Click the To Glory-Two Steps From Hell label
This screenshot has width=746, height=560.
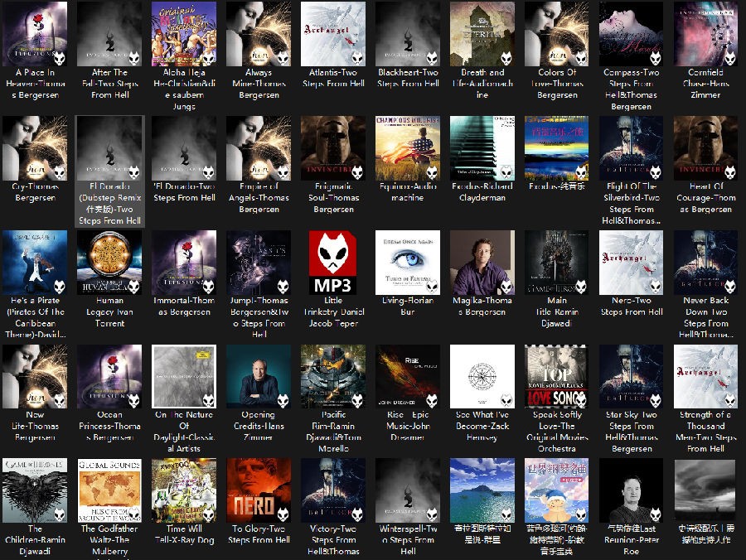pos(259,534)
